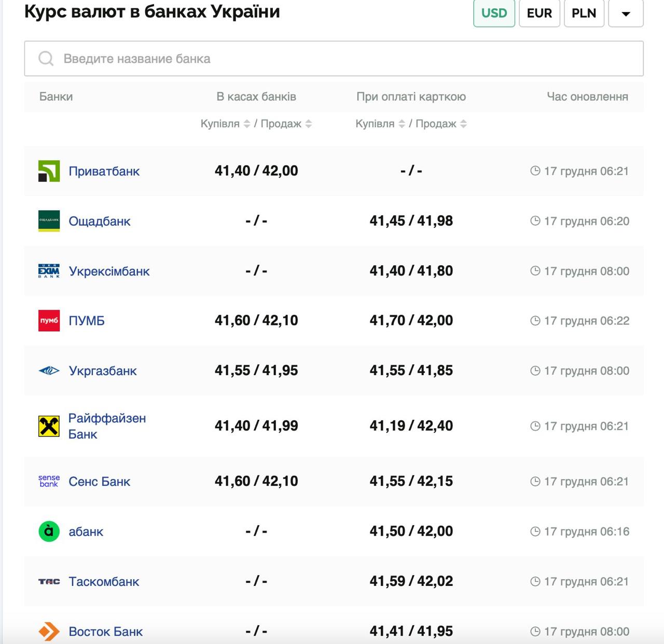Switch to the PLN currency tab
Image resolution: width=664 pixels, height=644 pixels.
[584, 13]
